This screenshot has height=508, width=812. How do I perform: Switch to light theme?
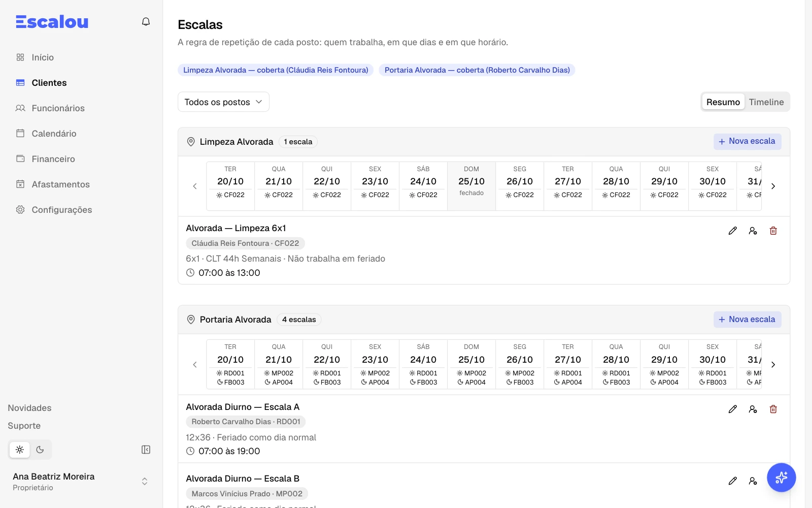coord(20,450)
